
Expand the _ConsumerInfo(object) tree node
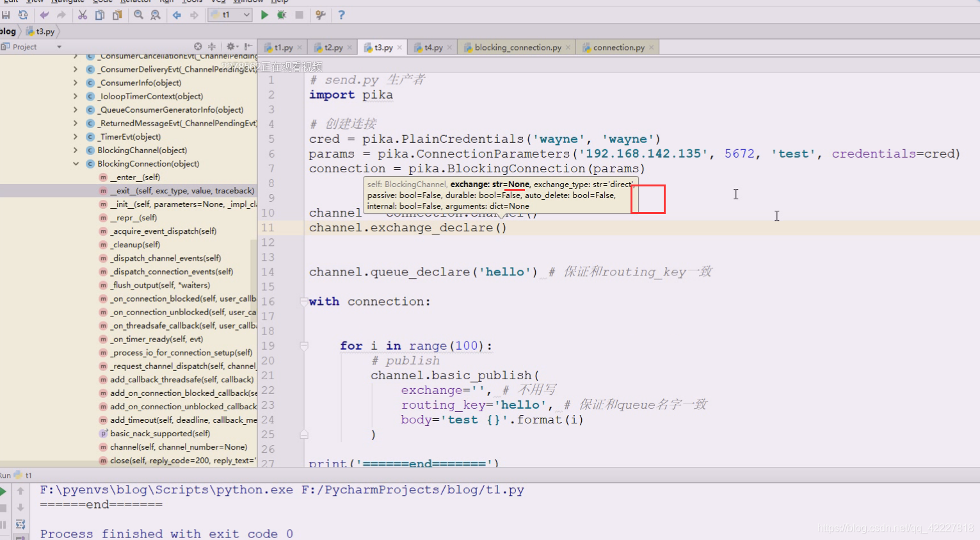pos(76,83)
